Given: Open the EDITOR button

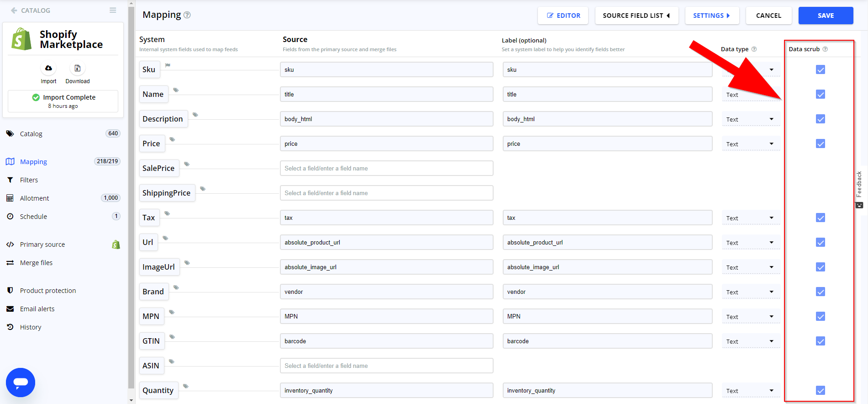Looking at the screenshot, I should tap(563, 16).
